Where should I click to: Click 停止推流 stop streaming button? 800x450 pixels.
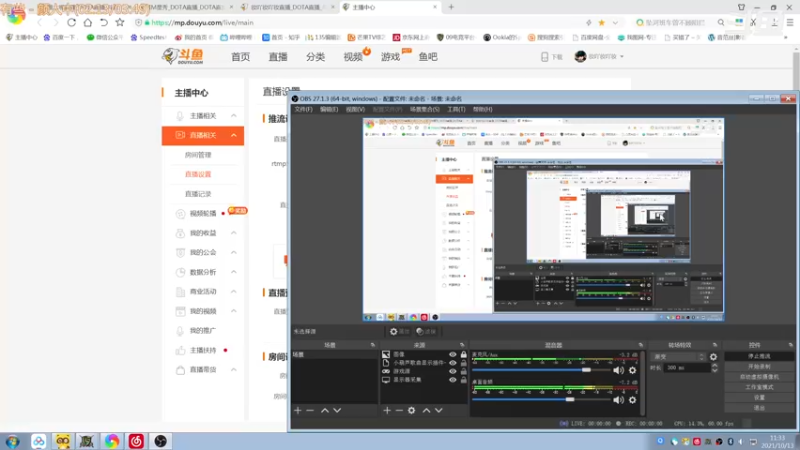(x=759, y=356)
